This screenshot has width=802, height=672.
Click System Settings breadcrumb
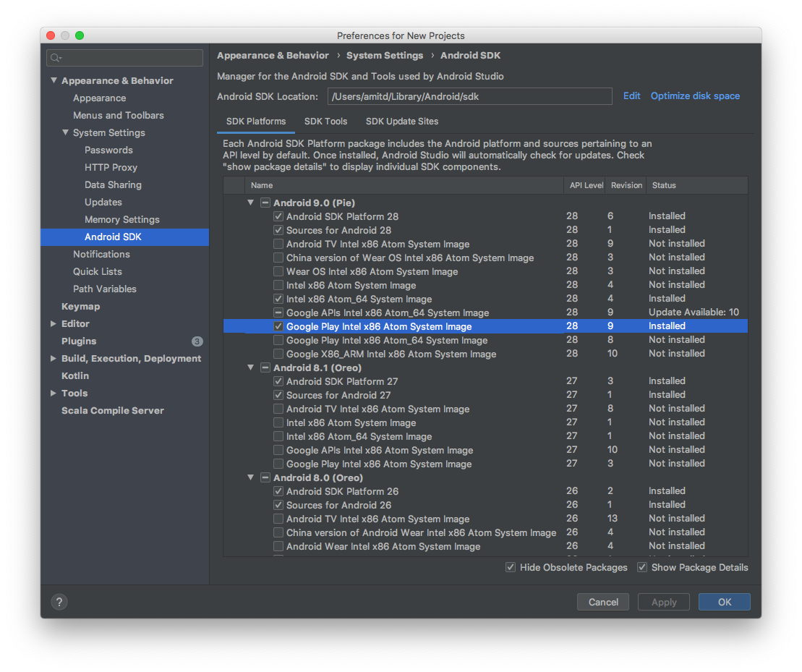385,55
